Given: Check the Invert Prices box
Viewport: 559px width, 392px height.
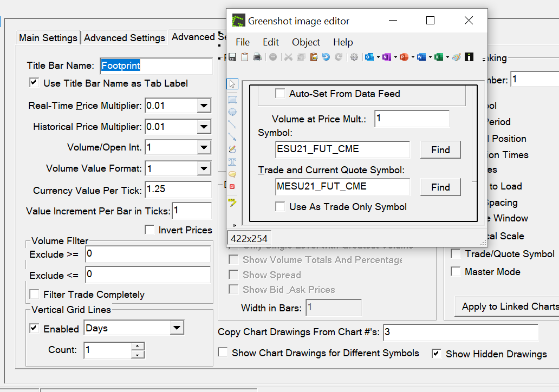Looking at the screenshot, I should tap(149, 230).
